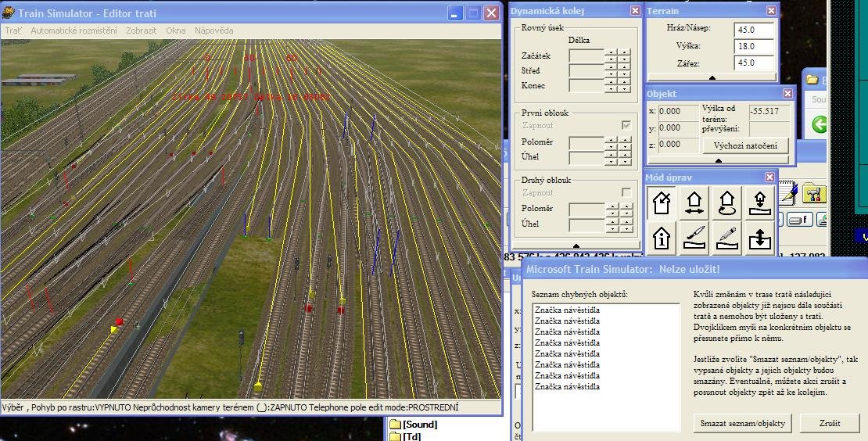Click the Zrušit button
The height and width of the screenshot is (441, 868).
coord(830,423)
